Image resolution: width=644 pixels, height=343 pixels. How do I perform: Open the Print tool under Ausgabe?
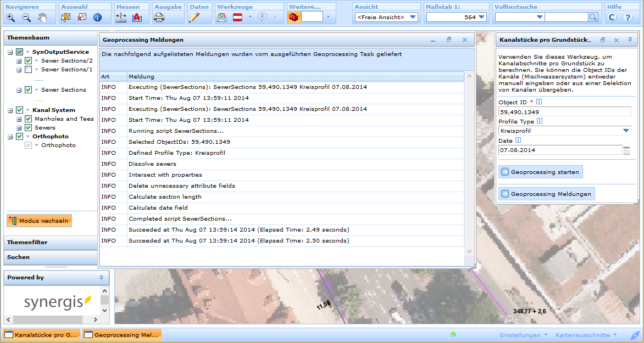(158, 17)
